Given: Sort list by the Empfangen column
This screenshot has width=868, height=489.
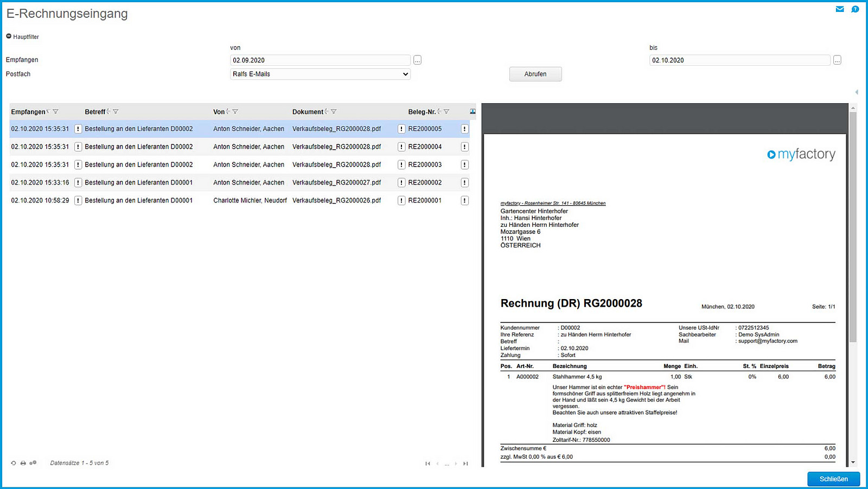Looking at the screenshot, I should [48, 112].
